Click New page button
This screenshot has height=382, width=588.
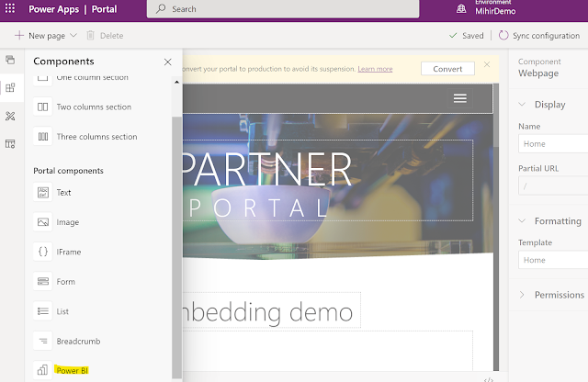pos(40,36)
